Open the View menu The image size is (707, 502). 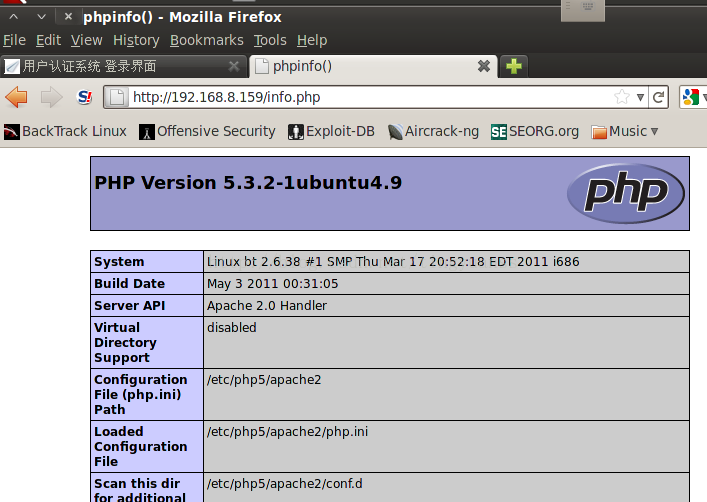click(87, 40)
